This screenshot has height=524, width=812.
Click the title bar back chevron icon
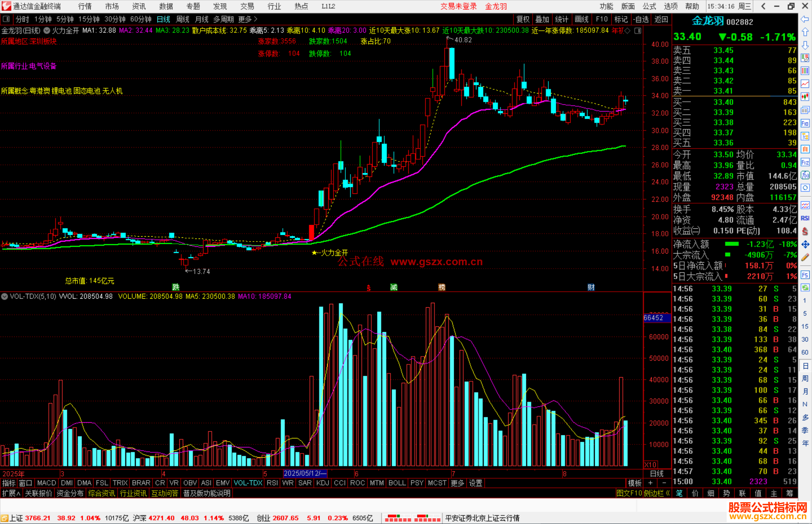tap(763, 6)
